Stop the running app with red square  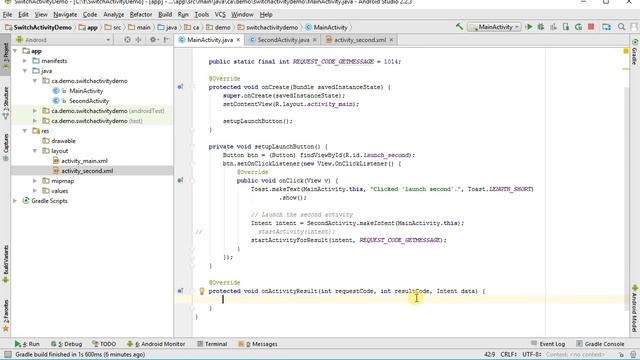click(x=591, y=27)
